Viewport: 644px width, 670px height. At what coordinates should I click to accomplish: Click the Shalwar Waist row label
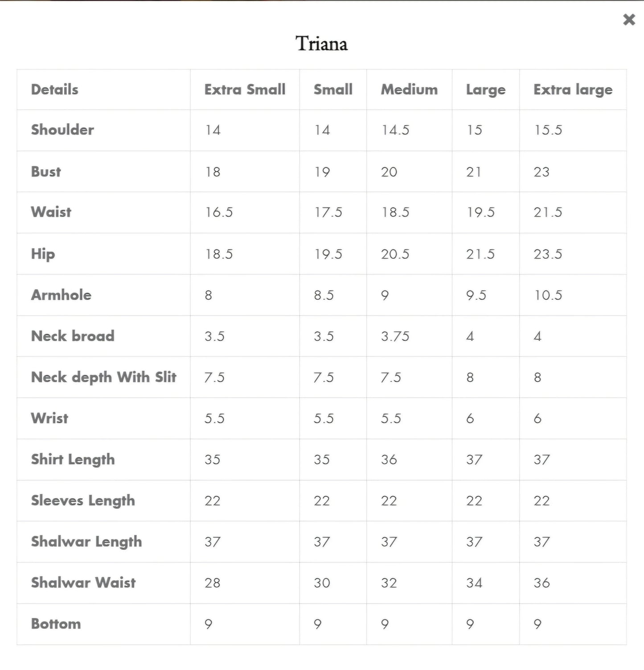point(83,583)
